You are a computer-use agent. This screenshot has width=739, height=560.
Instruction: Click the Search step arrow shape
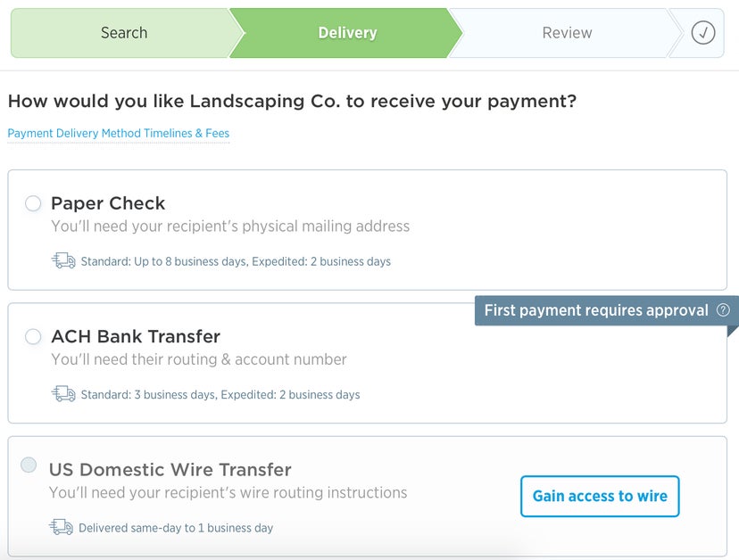click(124, 32)
